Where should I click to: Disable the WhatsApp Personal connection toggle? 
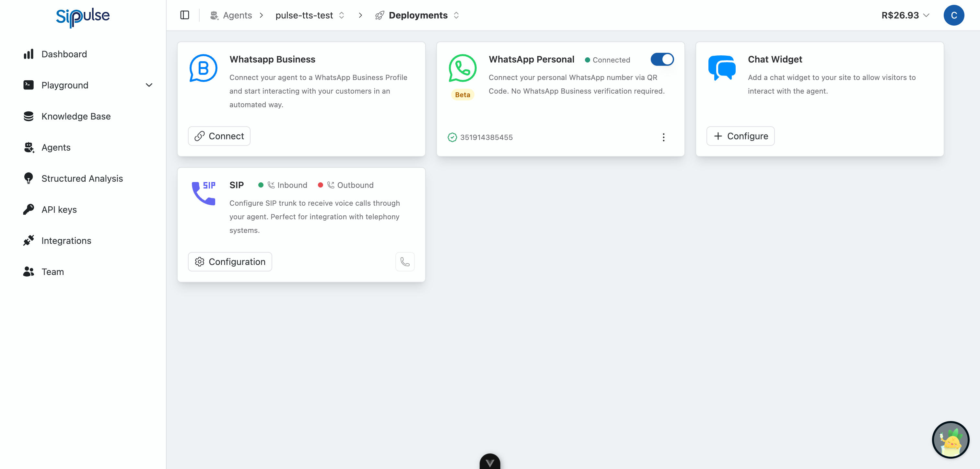(x=662, y=60)
